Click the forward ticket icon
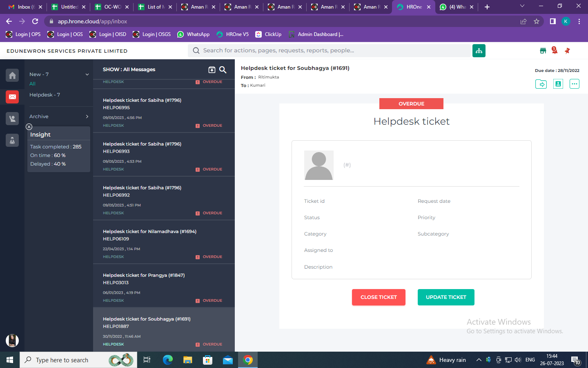The image size is (588, 368). pos(541,84)
